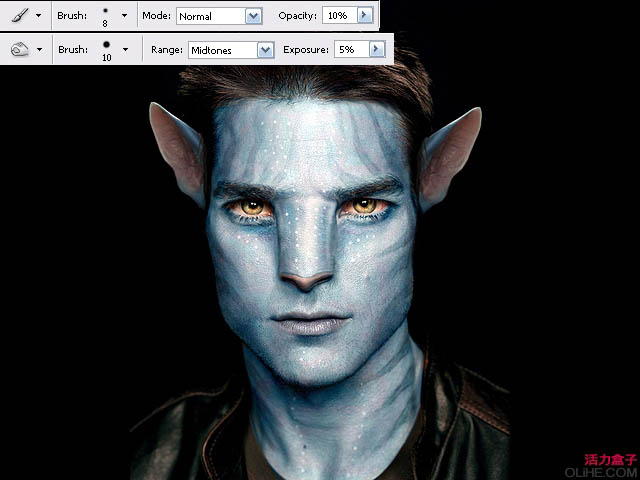This screenshot has width=640, height=480.
Task: Click the Range label in the options bar
Action: point(166,49)
